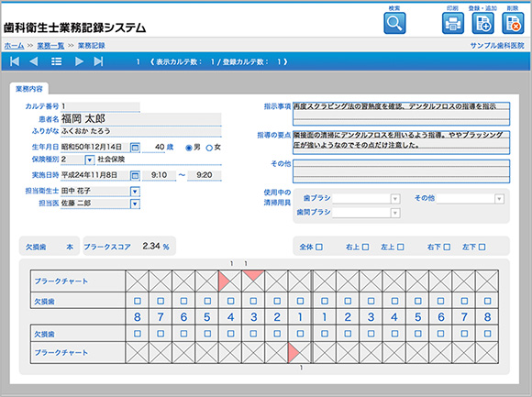Select the 男 radio button
Screen dimensions: 532x397
point(189,148)
